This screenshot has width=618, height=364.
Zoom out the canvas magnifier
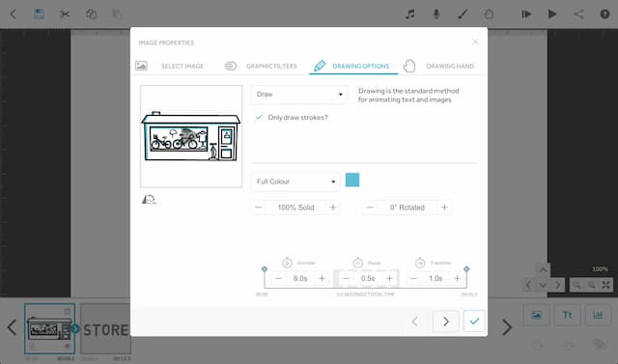point(576,285)
